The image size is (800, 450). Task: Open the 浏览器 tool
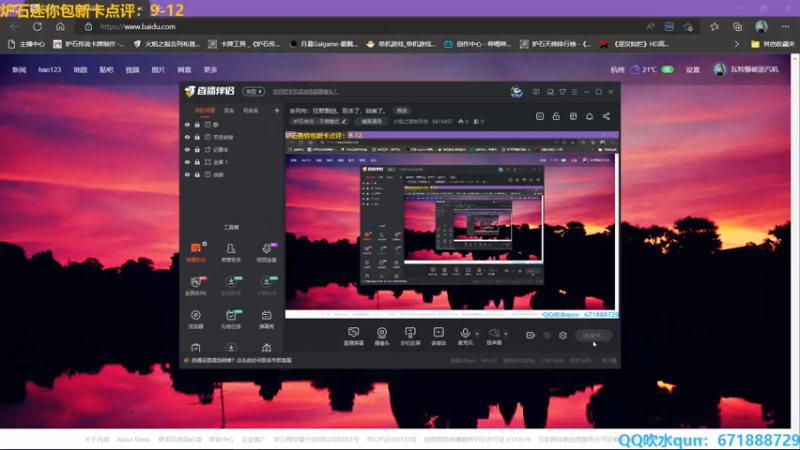coord(195,319)
